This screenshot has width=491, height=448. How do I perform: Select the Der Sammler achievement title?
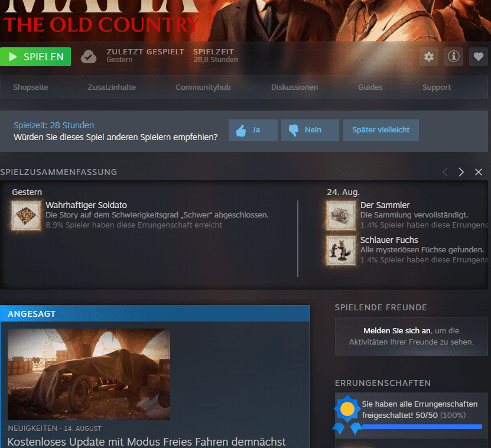pyautogui.click(x=385, y=205)
